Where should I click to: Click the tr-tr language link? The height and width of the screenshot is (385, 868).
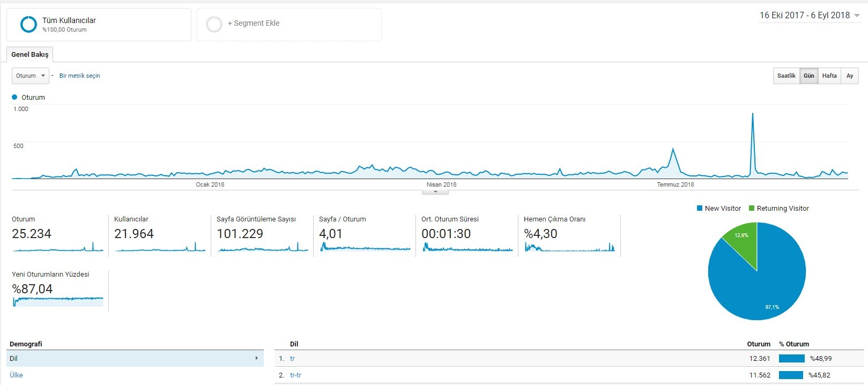[295, 375]
